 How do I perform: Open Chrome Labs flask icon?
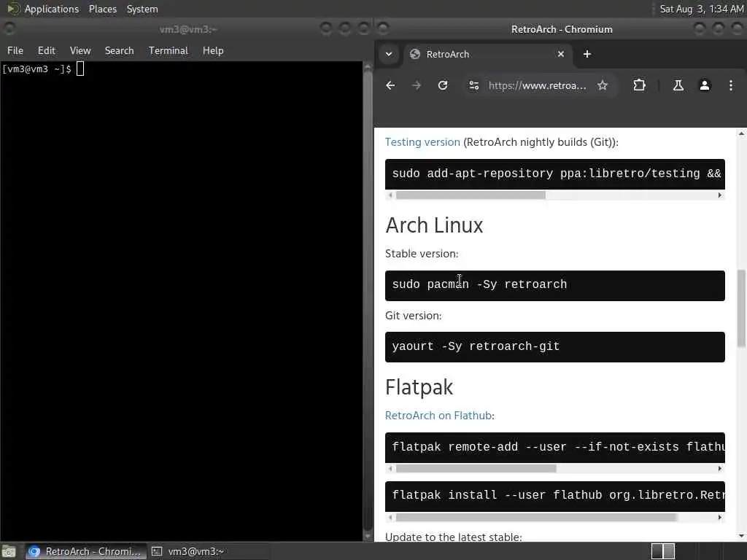[x=678, y=85]
